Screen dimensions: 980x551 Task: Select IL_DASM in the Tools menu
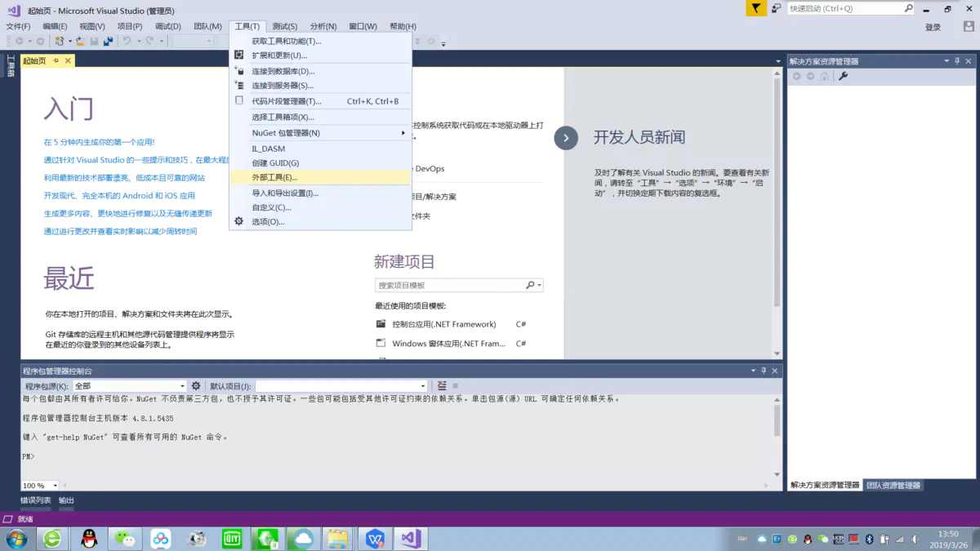[x=320, y=149]
